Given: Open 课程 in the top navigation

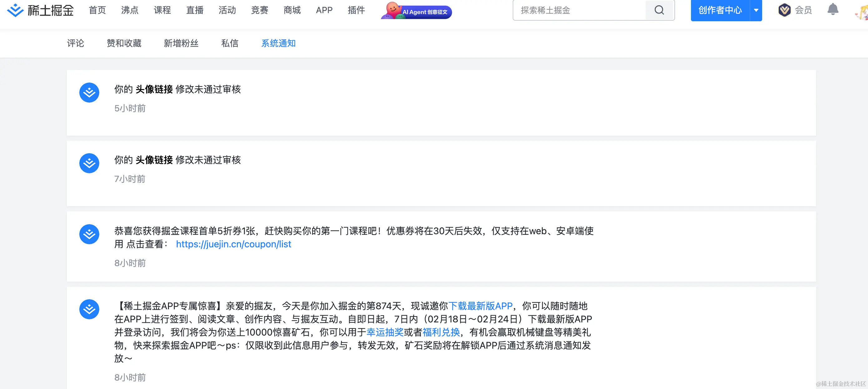Looking at the screenshot, I should point(162,10).
